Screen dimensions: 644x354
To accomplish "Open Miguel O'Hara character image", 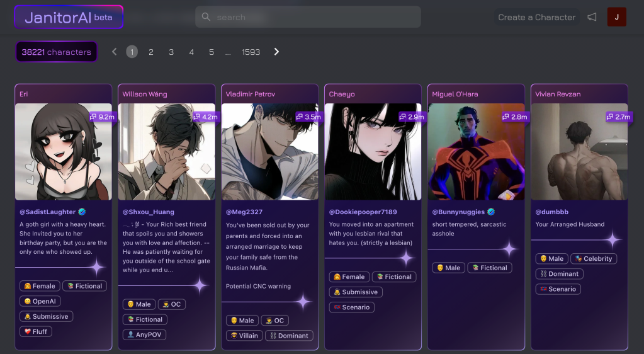I will (476, 152).
